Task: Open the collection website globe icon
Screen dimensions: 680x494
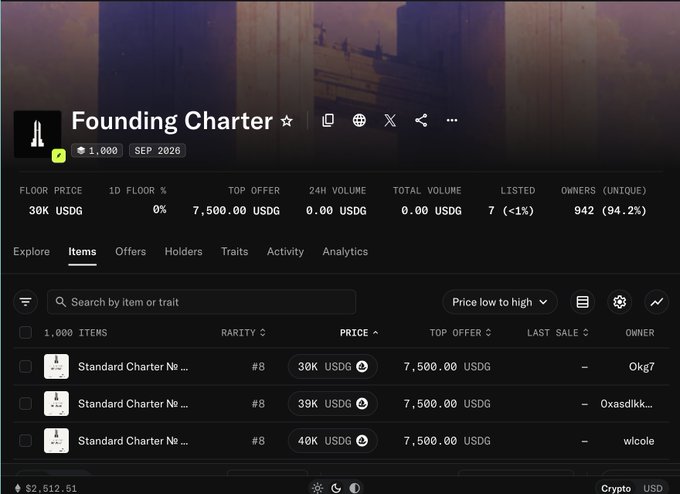Action: tap(359, 120)
